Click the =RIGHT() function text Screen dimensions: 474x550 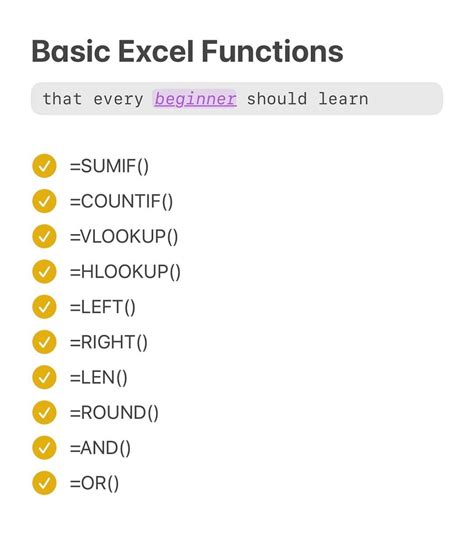(108, 342)
